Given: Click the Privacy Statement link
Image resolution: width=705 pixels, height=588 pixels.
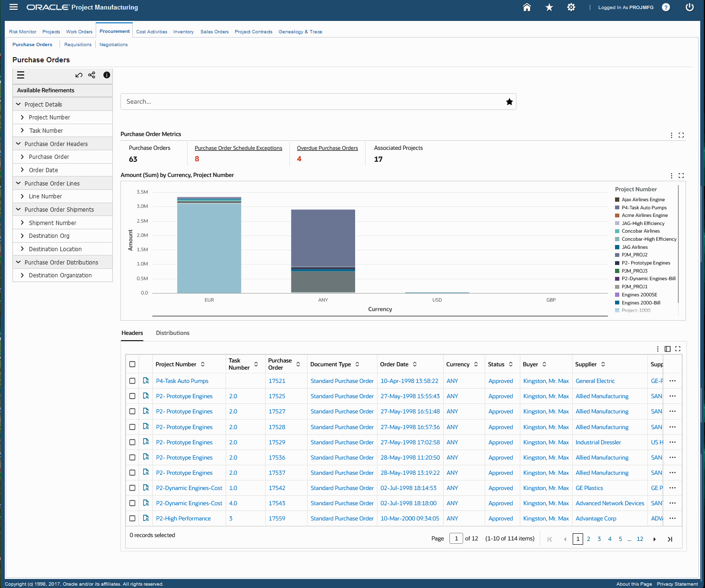Looking at the screenshot, I should point(677,584).
